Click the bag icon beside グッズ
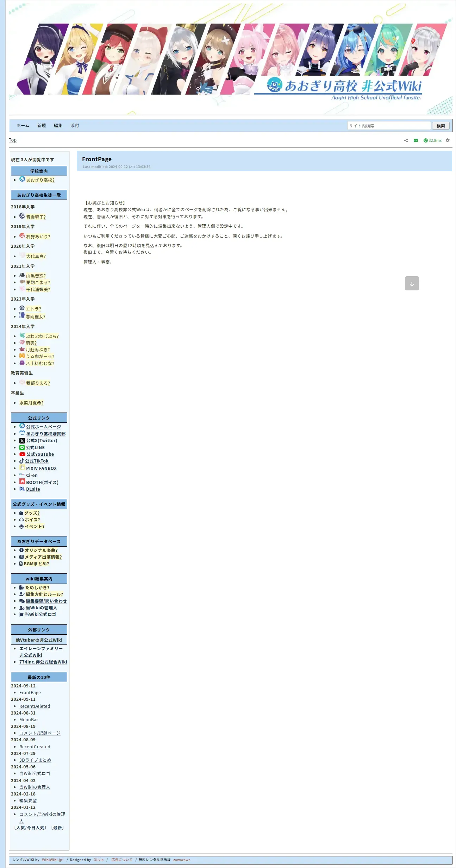Image resolution: width=456 pixels, height=868 pixels. pos(21,513)
